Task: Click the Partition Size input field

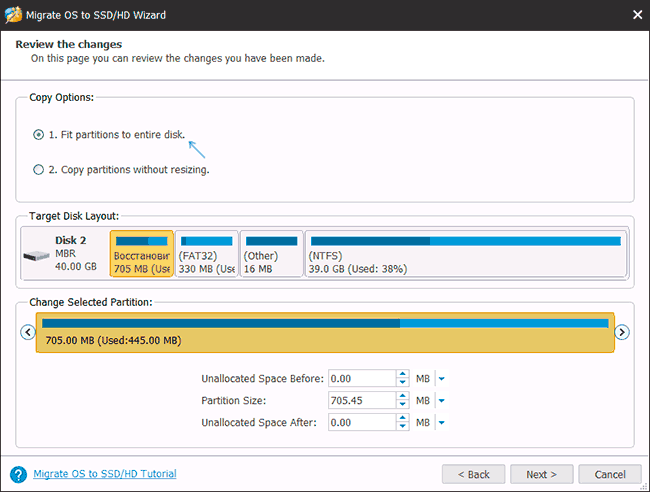Action: 360,401
